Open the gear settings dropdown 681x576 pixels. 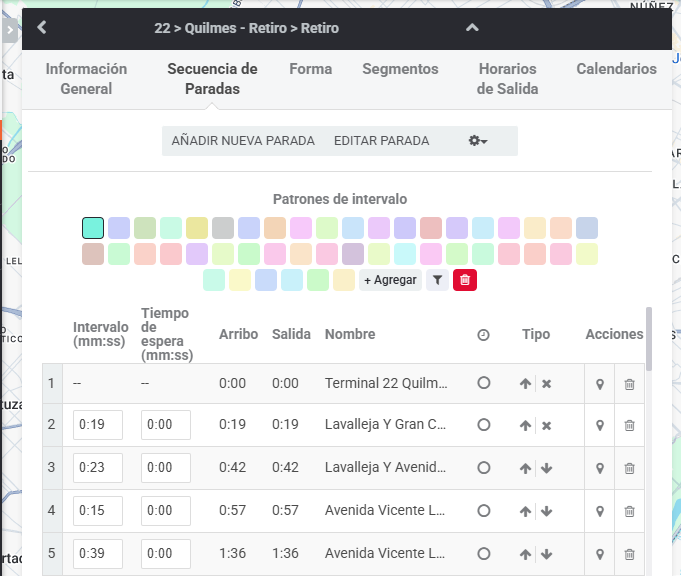pyautogui.click(x=478, y=141)
